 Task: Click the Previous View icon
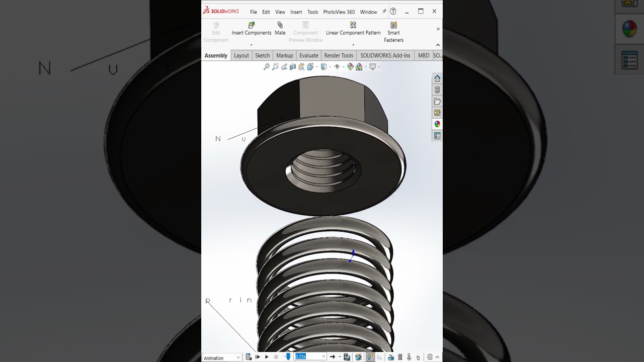tap(284, 66)
